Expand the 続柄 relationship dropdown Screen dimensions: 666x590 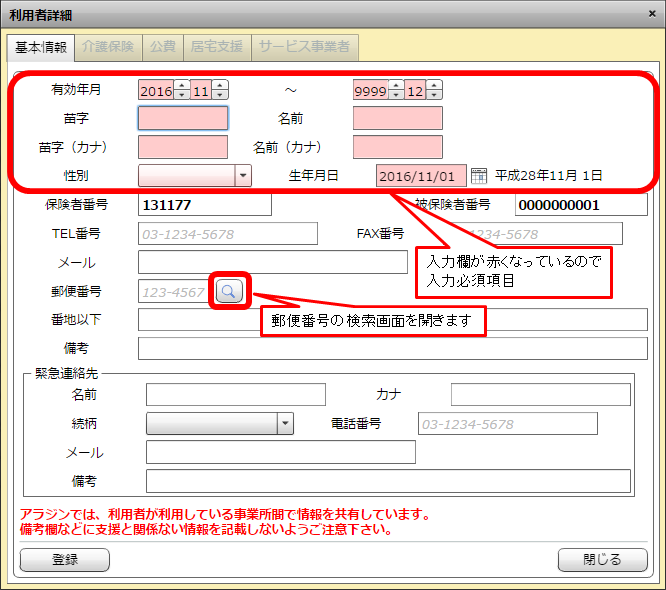(285, 423)
